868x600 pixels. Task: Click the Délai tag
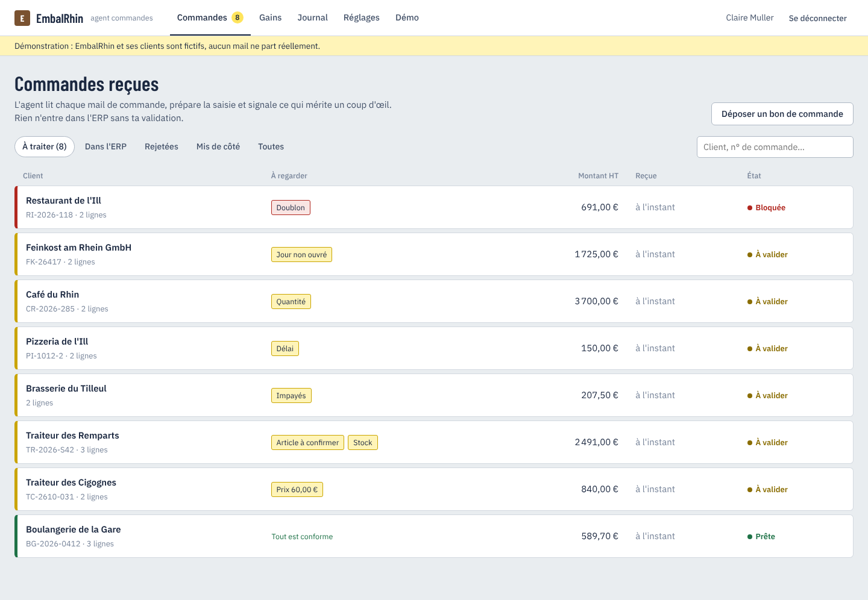(285, 349)
